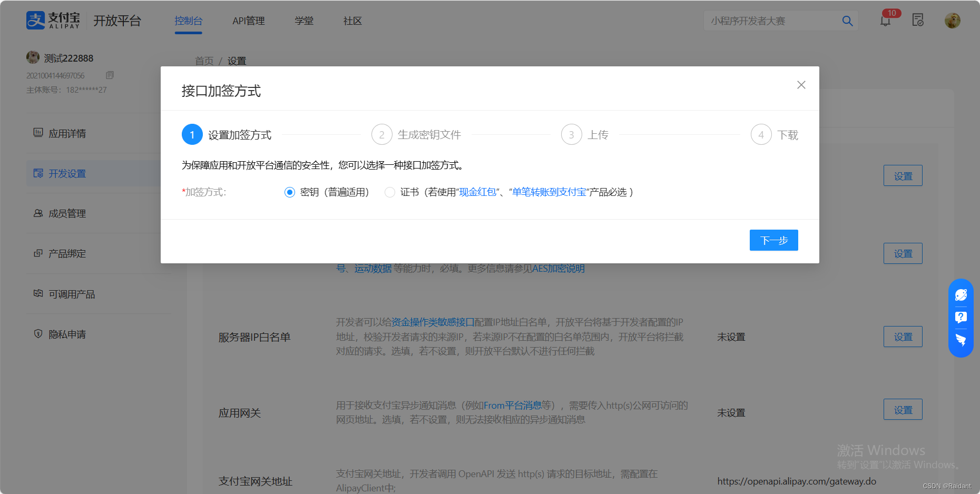The height and width of the screenshot is (494, 980).
Task: Open the user avatar in top right
Action: pos(953,21)
